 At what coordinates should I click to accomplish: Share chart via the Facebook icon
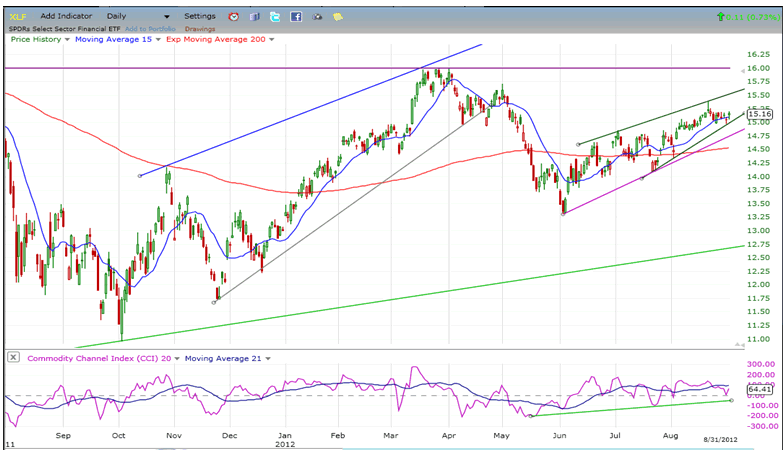coord(296,17)
